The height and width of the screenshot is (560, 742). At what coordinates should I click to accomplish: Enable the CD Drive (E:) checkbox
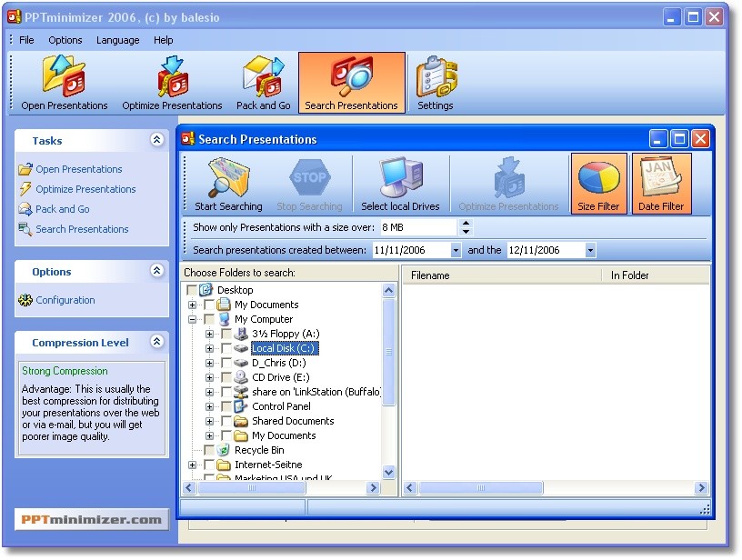pos(226,377)
